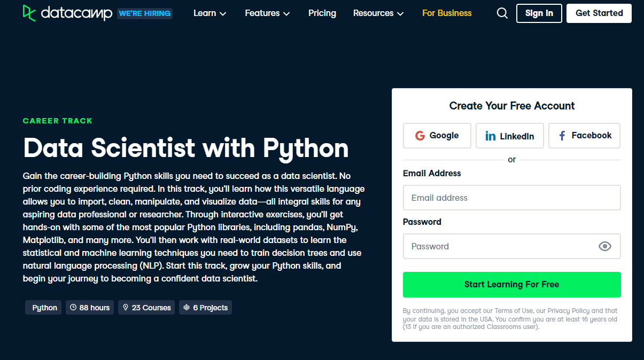Expand the Learn dropdown menu
644x360 pixels.
coord(210,13)
